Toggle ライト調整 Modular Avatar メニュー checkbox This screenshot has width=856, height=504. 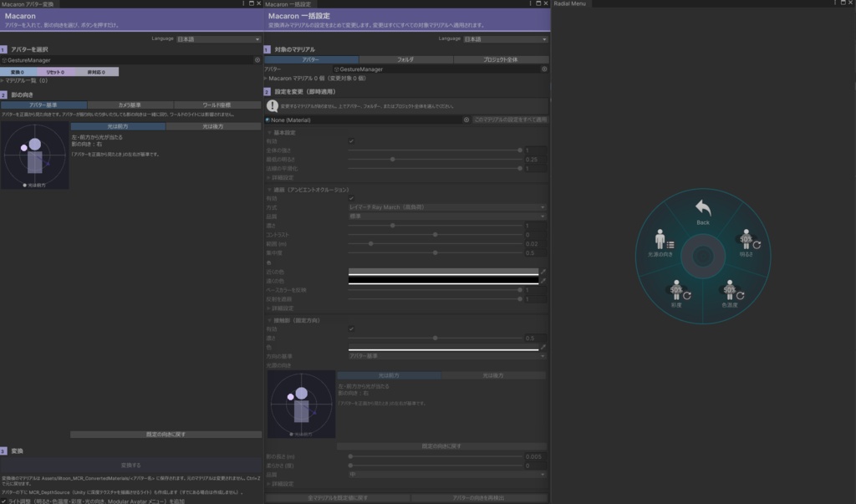click(4, 501)
